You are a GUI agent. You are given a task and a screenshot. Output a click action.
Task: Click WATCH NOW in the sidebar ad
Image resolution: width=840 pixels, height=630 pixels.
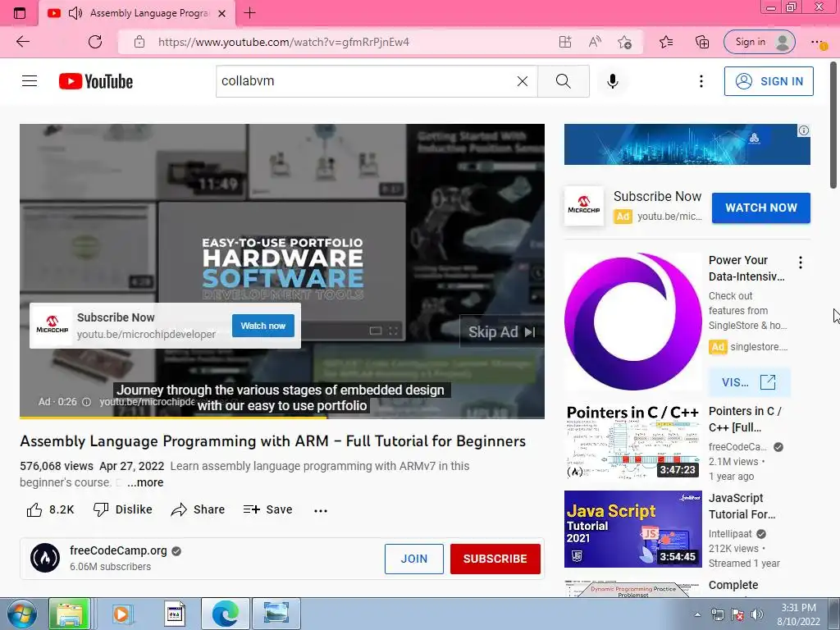pyautogui.click(x=760, y=208)
